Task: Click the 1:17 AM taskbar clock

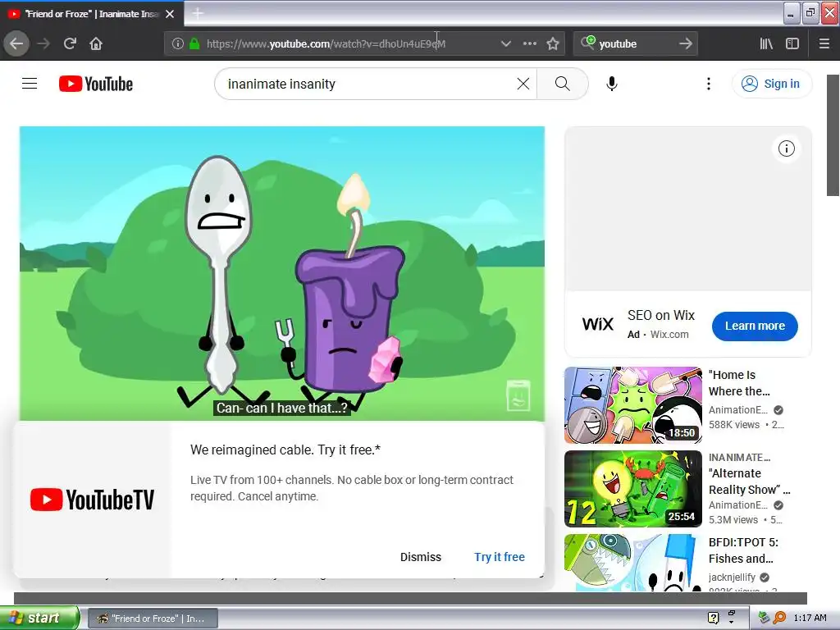Action: click(x=810, y=618)
